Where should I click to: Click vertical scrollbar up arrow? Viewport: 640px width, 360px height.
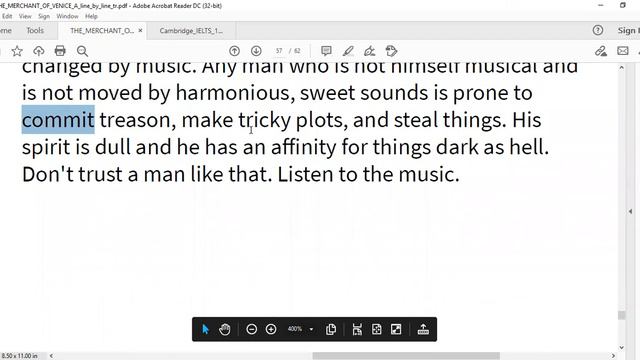621,68
